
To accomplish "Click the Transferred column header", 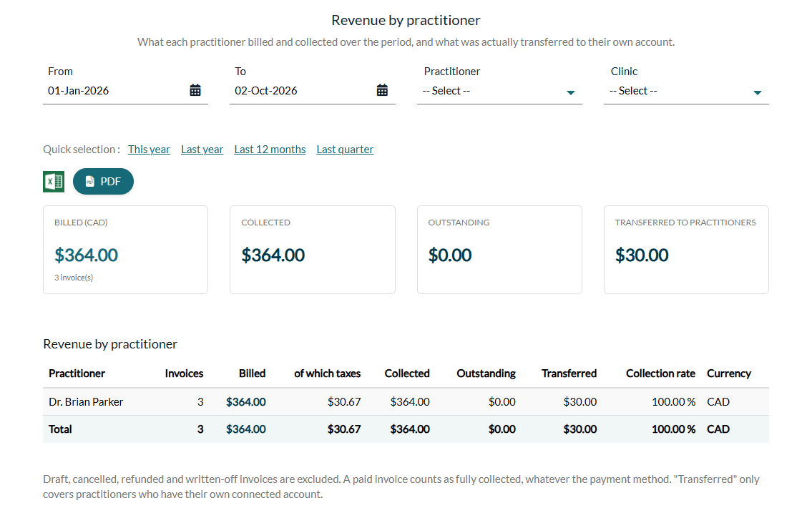I will click(569, 373).
